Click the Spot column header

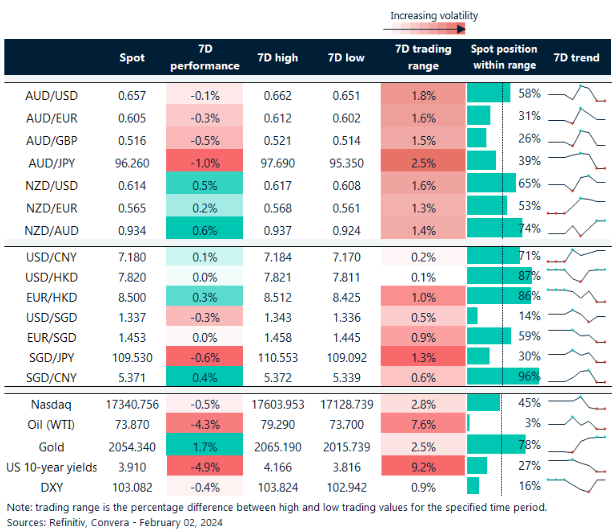tap(132, 58)
